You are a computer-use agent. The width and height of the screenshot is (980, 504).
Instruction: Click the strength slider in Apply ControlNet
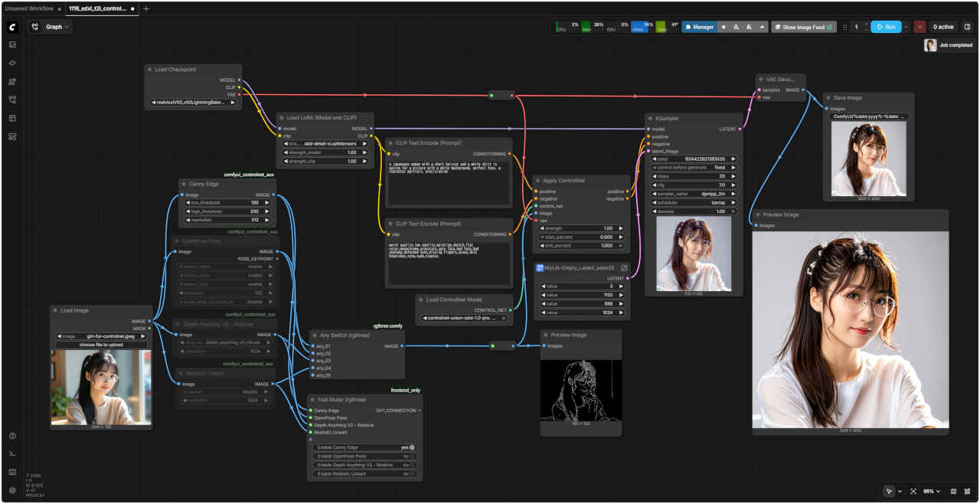[x=582, y=228]
